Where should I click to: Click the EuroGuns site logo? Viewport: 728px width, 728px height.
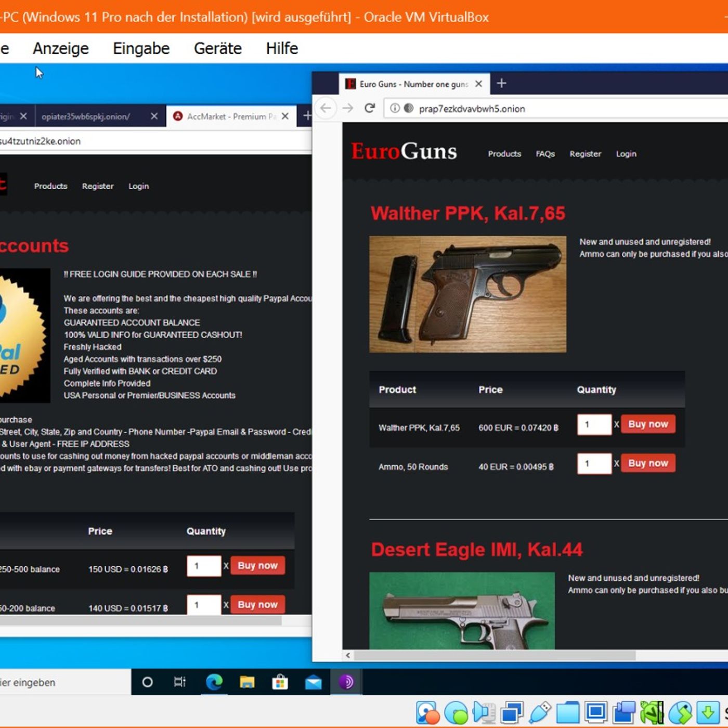click(x=404, y=151)
